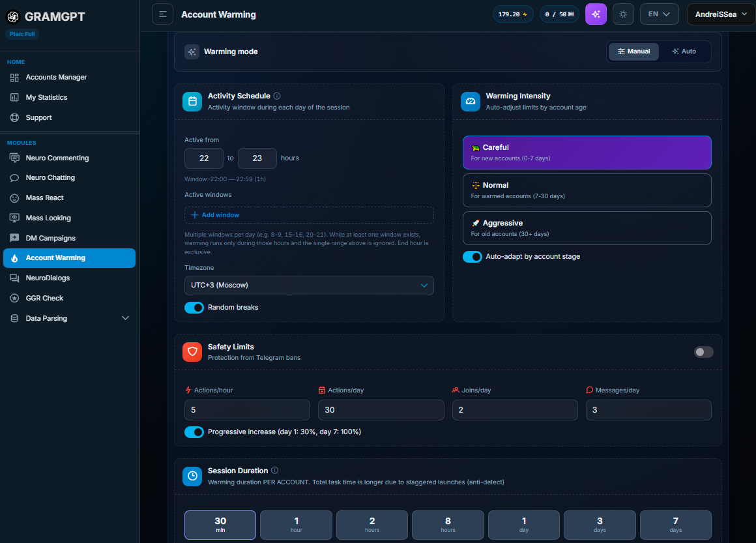The height and width of the screenshot is (543, 756).
Task: Click the Active from hour field 22
Action: click(x=204, y=158)
